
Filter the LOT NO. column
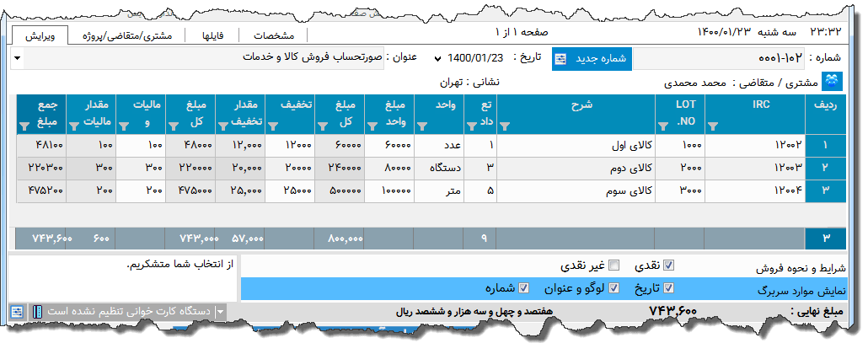(662, 127)
